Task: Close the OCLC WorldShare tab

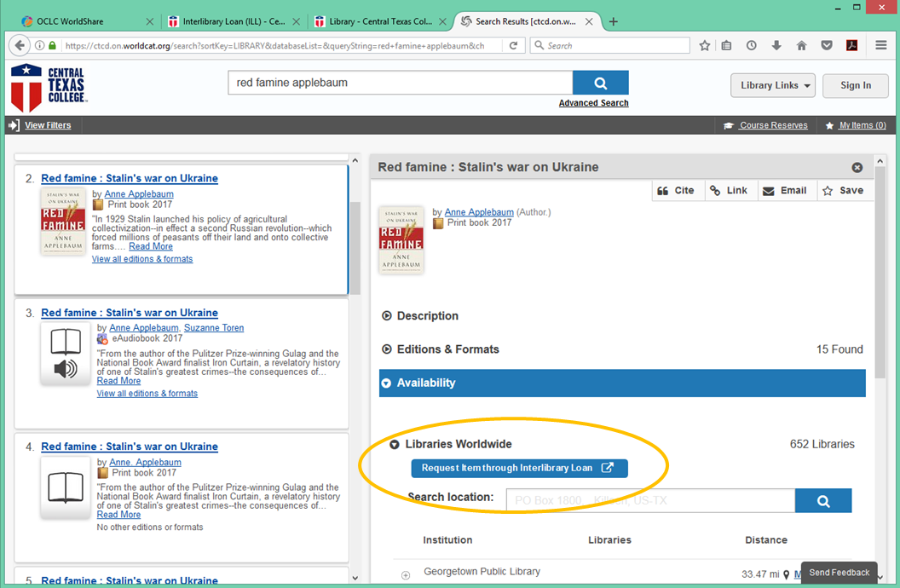Action: click(150, 22)
